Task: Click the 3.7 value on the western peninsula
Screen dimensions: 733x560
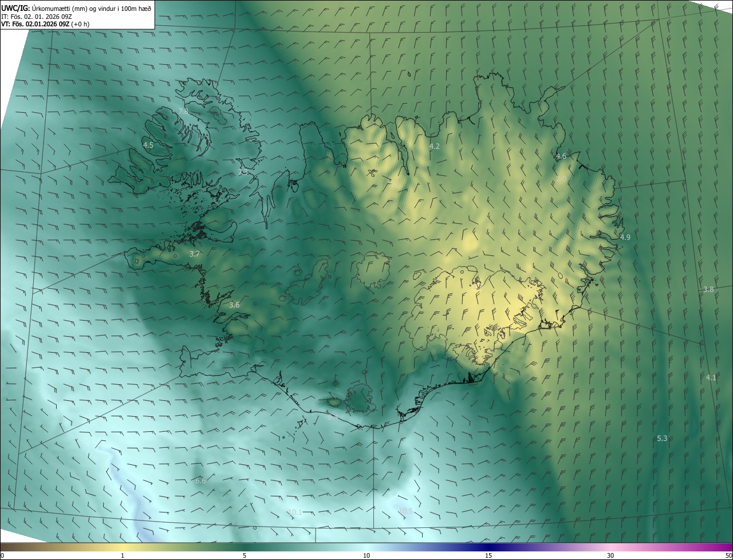Action: click(195, 254)
